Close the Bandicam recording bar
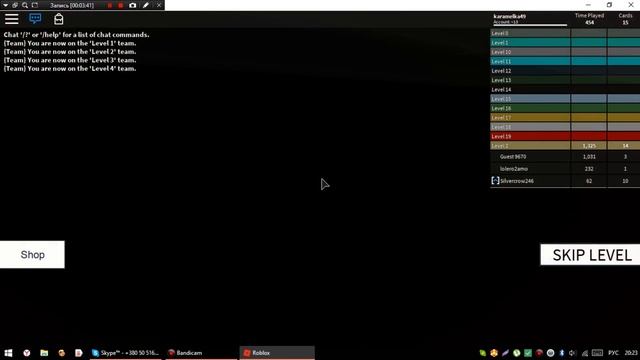Image resolution: width=640 pixels, height=360 pixels. pos(159,5)
